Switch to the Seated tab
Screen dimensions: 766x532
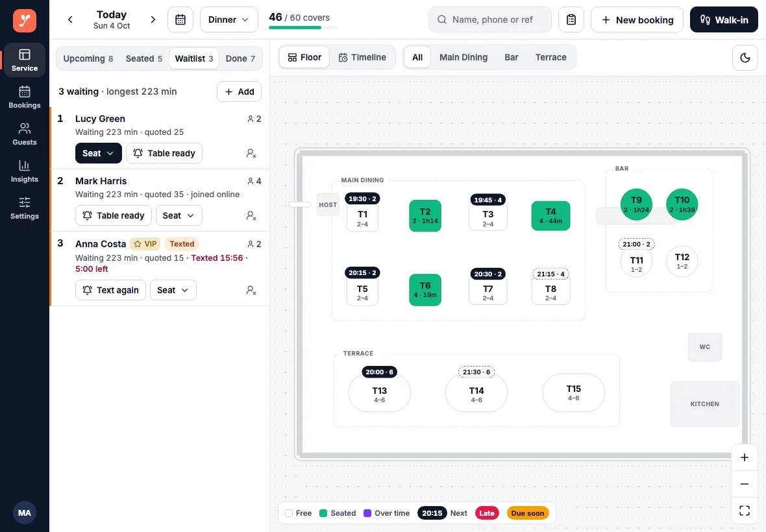143,58
